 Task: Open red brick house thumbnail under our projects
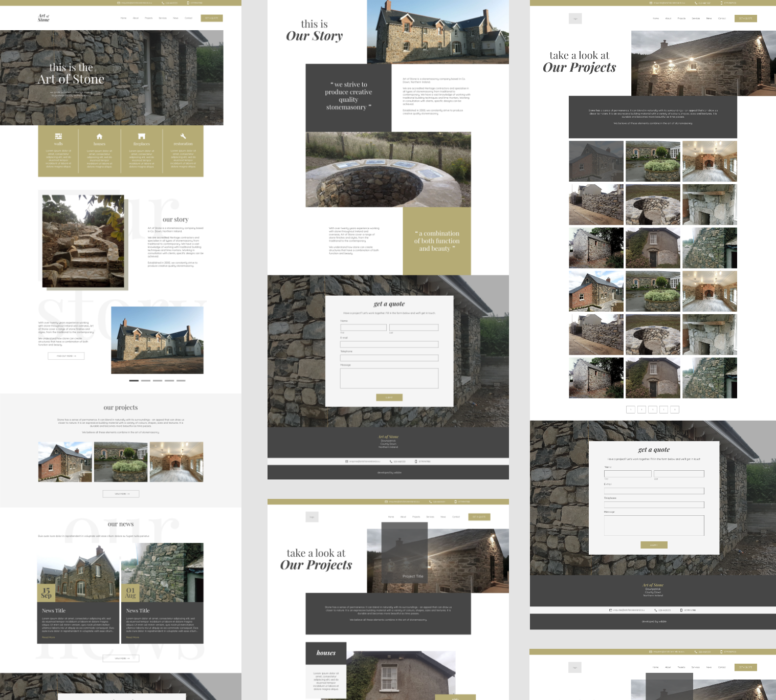click(x=65, y=462)
